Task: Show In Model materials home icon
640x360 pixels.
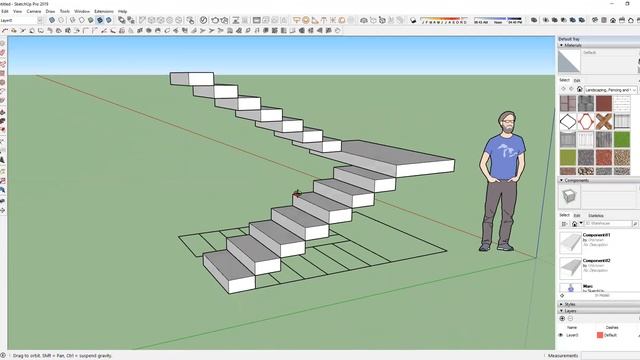Action: [x=580, y=89]
